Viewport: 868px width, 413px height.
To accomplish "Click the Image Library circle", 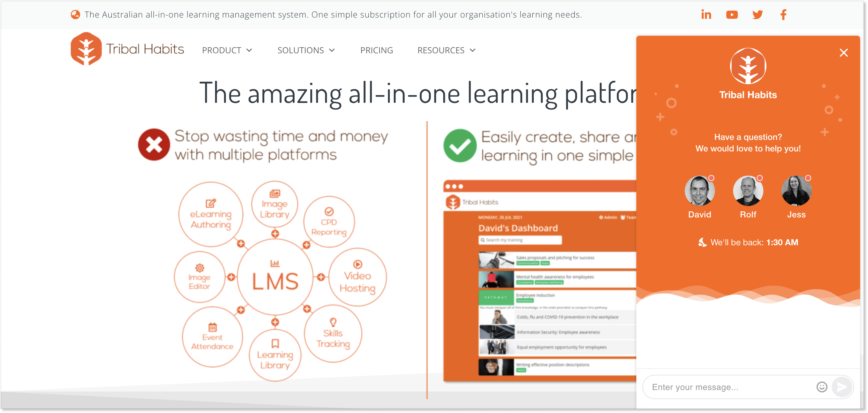I will (x=274, y=204).
